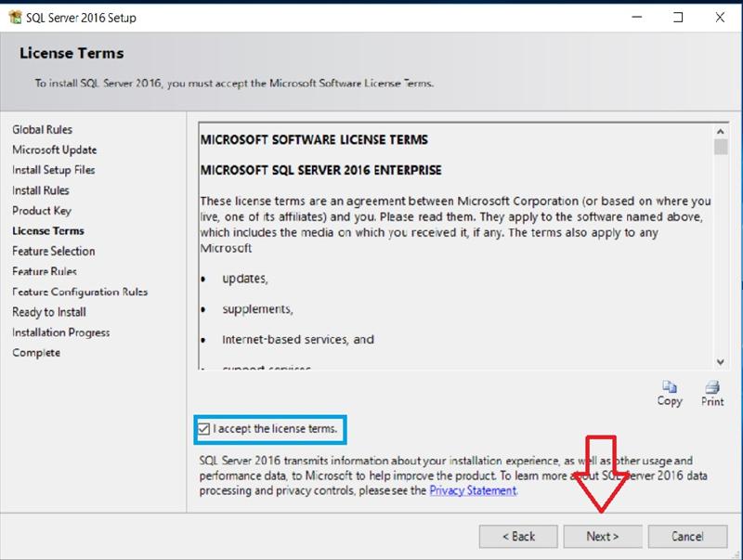The height and width of the screenshot is (560, 743).
Task: Open the Privacy Statement link
Action: pyautogui.click(x=473, y=490)
